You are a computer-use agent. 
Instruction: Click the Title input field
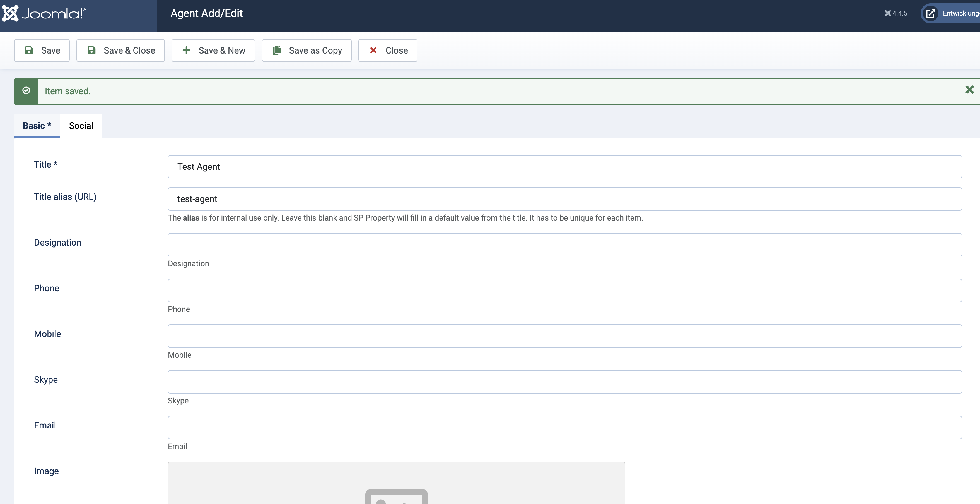[564, 166]
